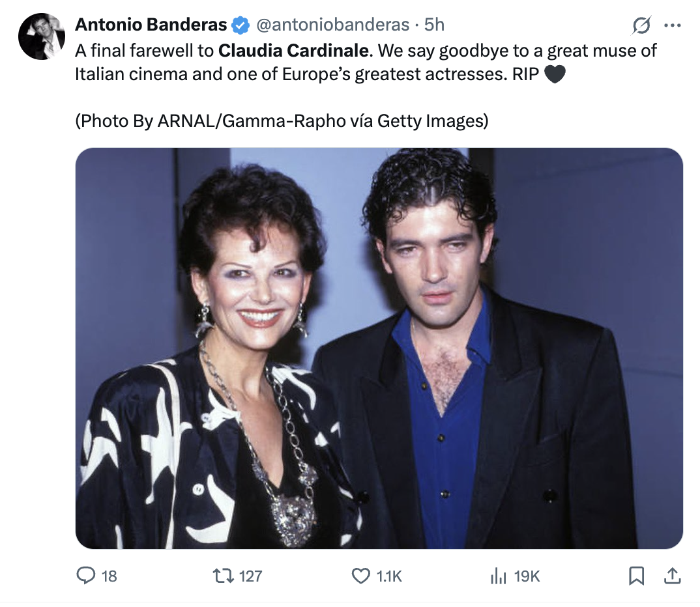Open view analytics bar chart icon

pos(498,576)
